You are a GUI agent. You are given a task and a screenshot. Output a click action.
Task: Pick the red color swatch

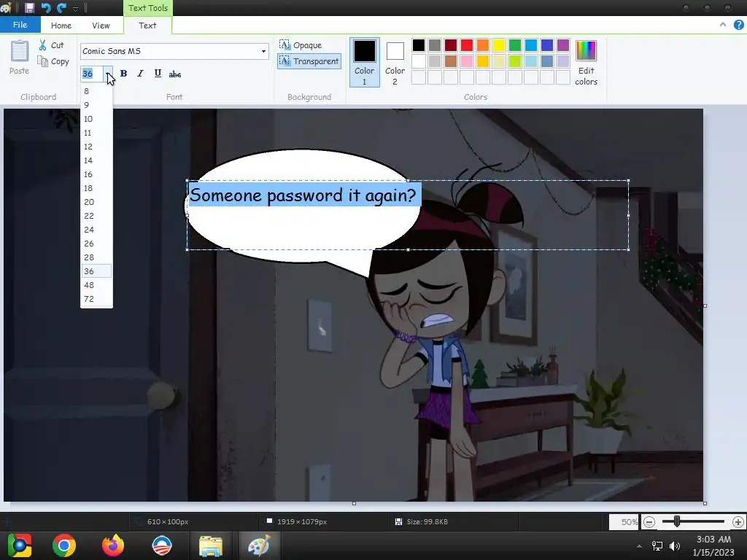tap(467, 45)
